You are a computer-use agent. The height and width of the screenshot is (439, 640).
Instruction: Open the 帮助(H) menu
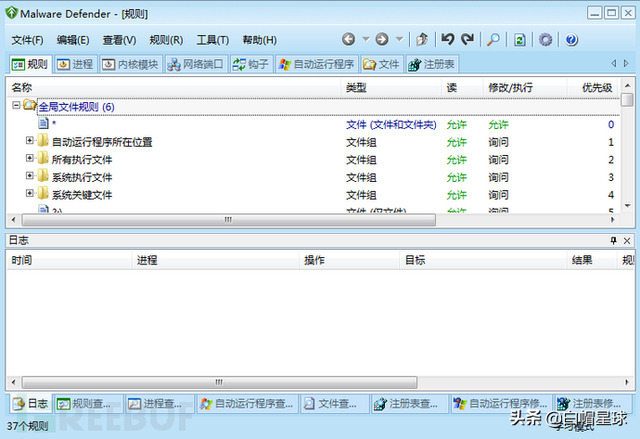point(260,40)
